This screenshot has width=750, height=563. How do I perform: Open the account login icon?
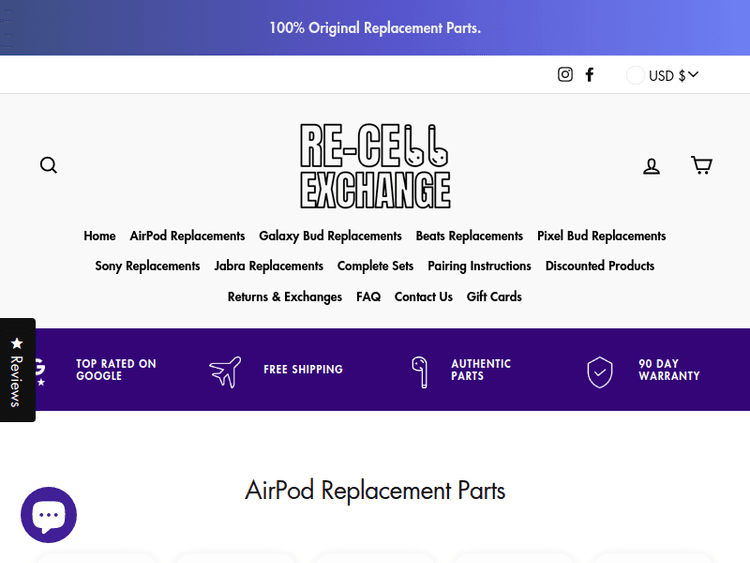[651, 166]
